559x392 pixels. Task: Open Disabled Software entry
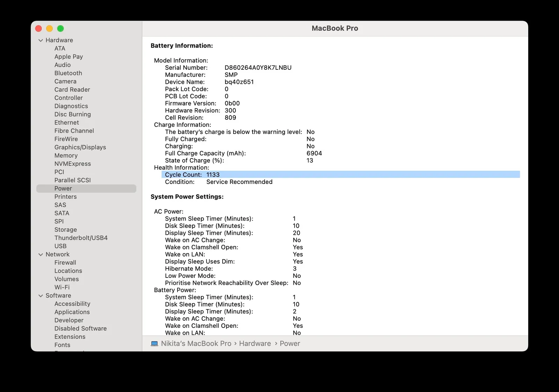[81, 329]
